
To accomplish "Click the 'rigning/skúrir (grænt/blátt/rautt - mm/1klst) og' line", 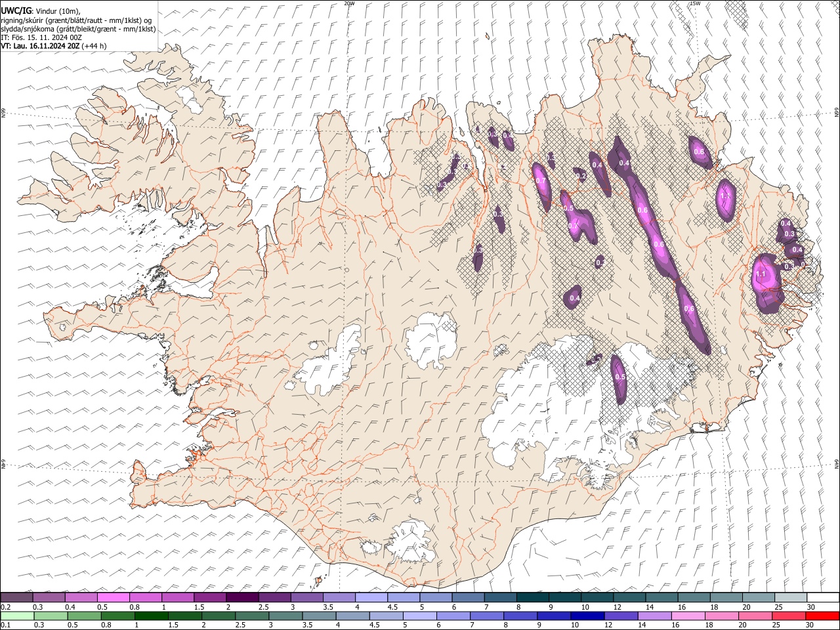I will (x=77, y=20).
